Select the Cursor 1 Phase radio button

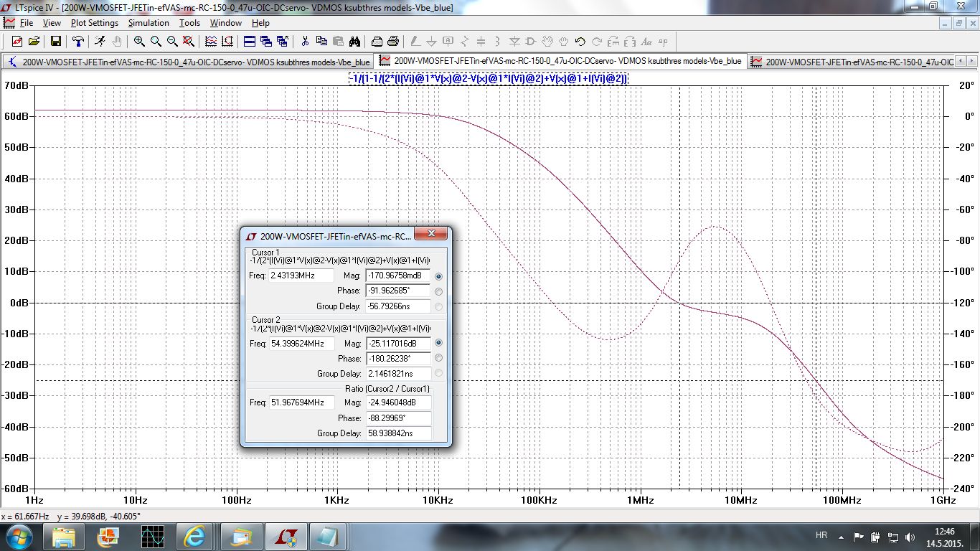(x=438, y=291)
